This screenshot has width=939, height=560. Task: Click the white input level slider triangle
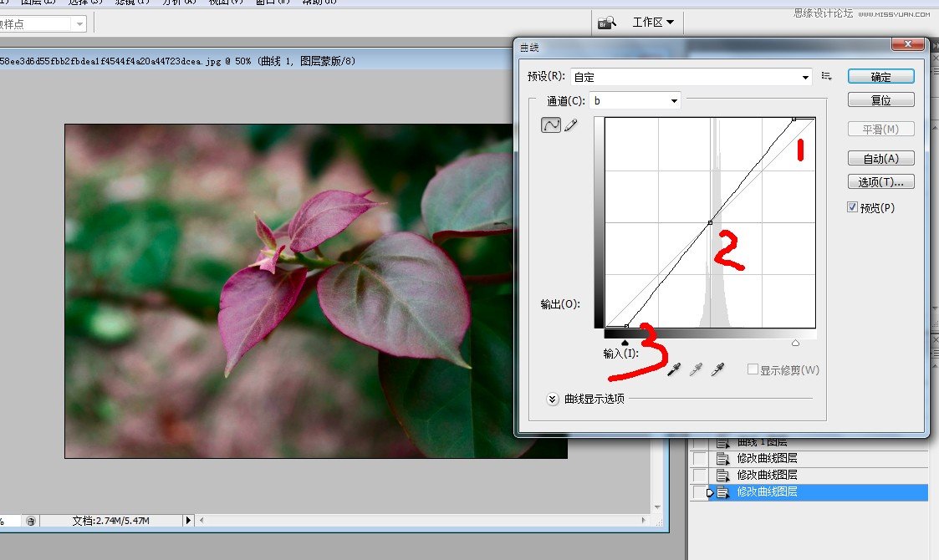[795, 344]
